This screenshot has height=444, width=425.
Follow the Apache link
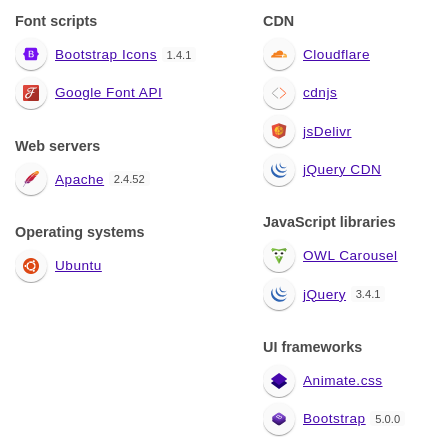pyautogui.click(x=79, y=180)
